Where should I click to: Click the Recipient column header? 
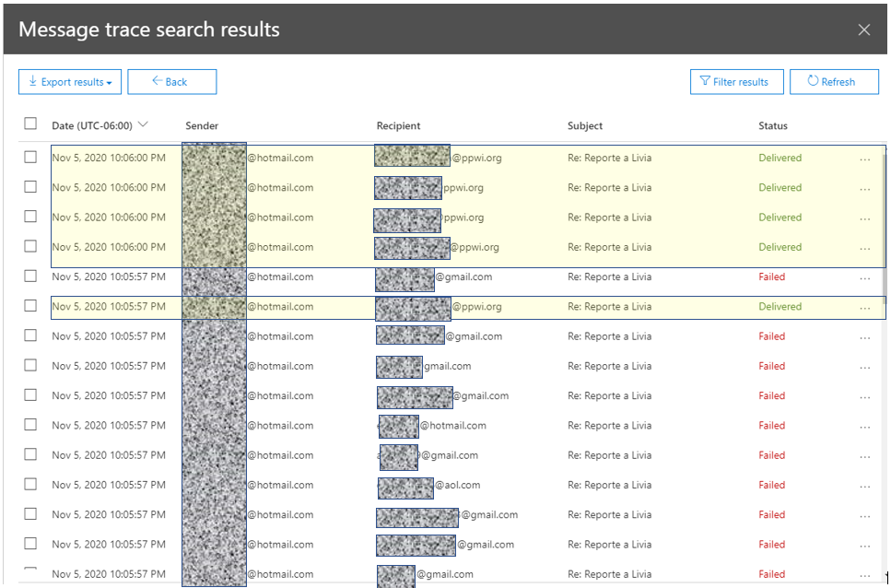pos(398,126)
